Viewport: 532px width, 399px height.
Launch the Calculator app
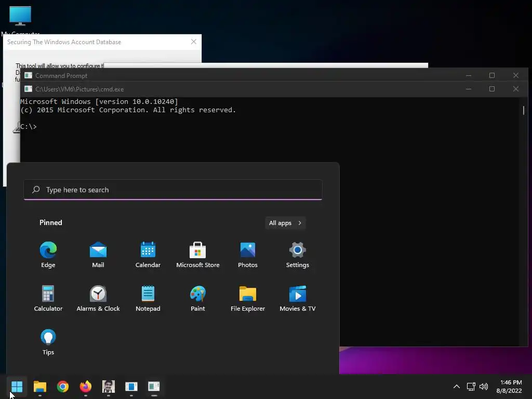[x=48, y=299]
